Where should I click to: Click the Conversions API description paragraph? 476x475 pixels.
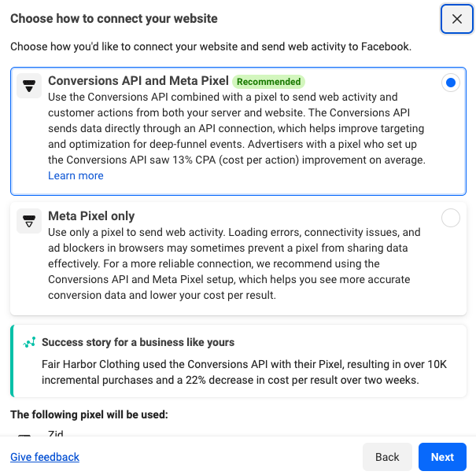[x=237, y=128]
